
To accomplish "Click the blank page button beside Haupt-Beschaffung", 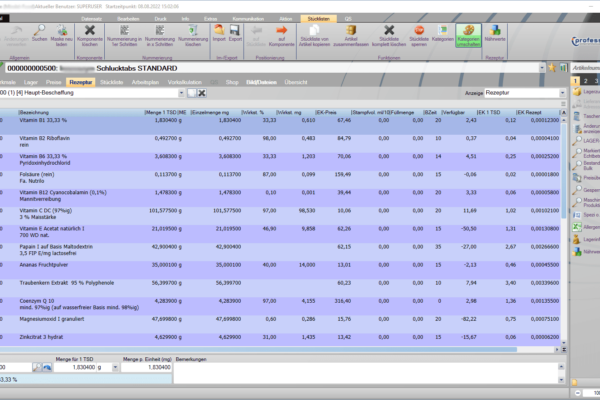I will pyautogui.click(x=192, y=93).
